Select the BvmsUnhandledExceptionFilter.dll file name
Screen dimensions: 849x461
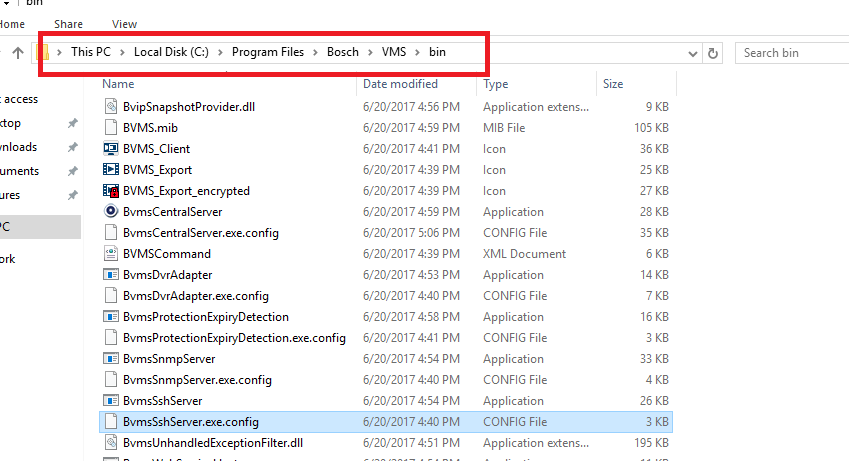213,443
